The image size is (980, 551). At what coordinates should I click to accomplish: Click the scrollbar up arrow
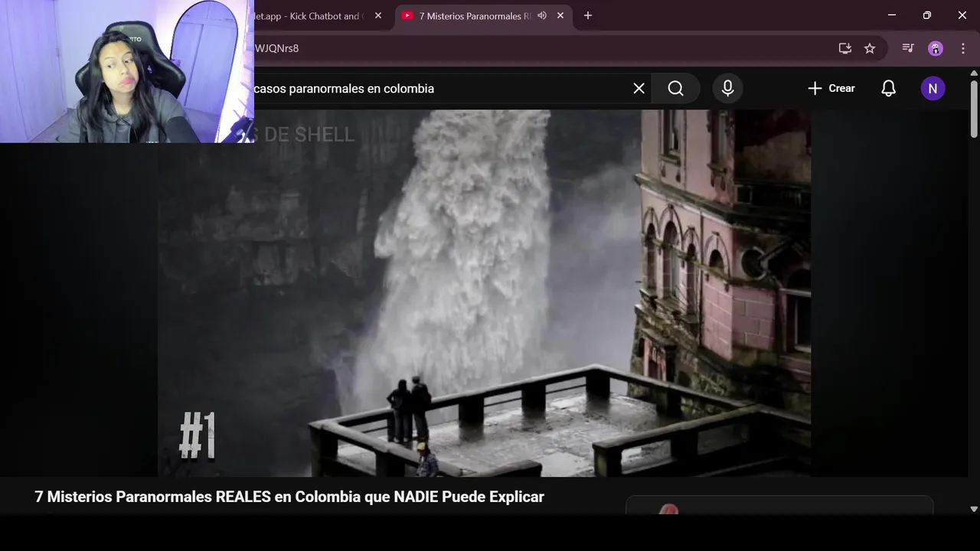974,73
